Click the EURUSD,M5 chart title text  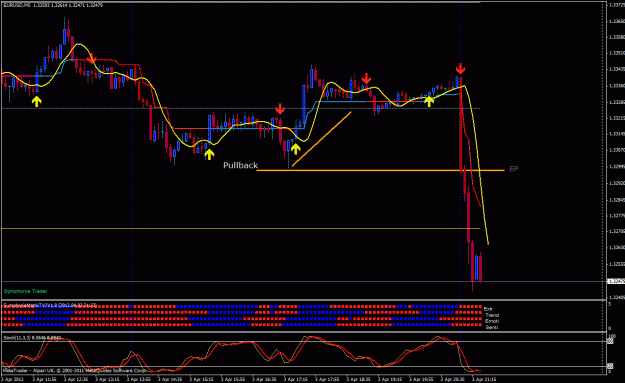tap(53, 5)
